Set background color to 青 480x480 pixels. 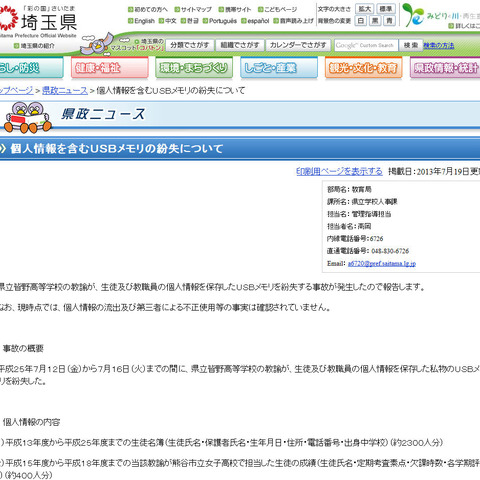[389, 21]
